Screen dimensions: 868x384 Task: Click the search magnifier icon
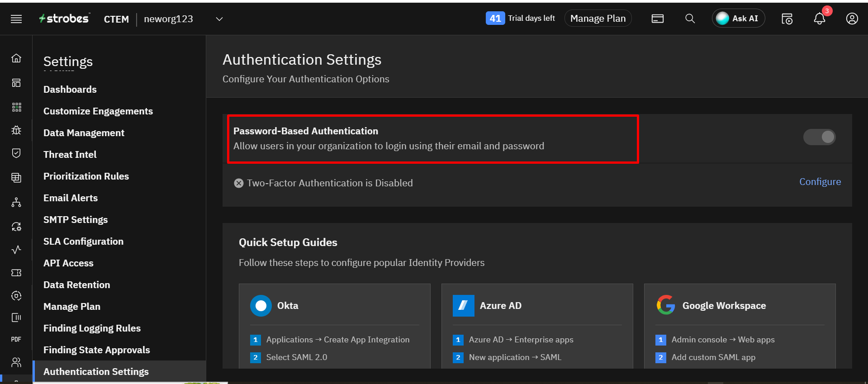point(690,19)
